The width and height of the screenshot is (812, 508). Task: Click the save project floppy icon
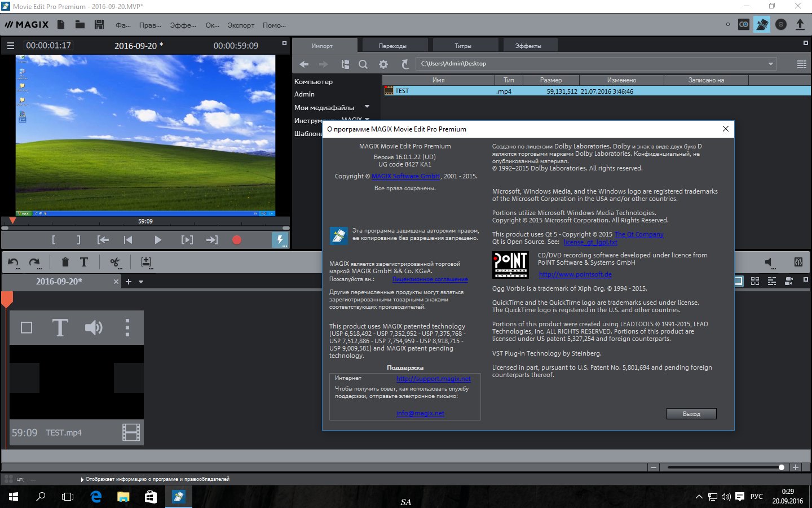(x=99, y=25)
